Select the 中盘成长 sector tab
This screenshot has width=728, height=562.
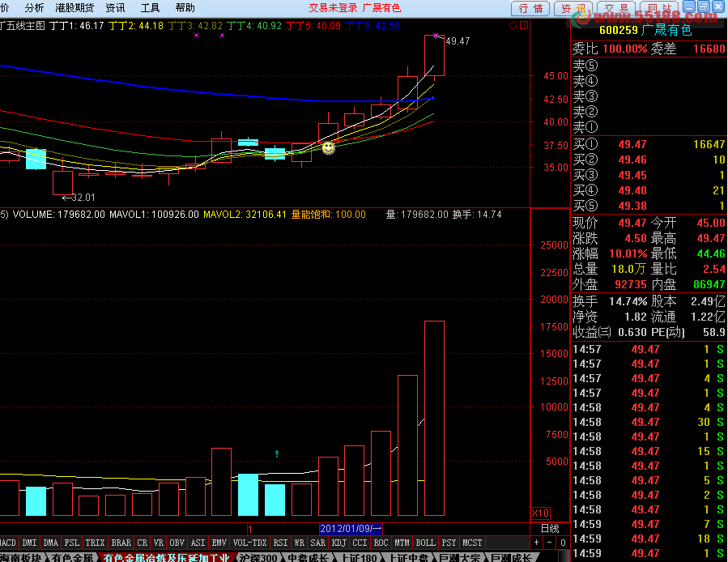pos(309,557)
